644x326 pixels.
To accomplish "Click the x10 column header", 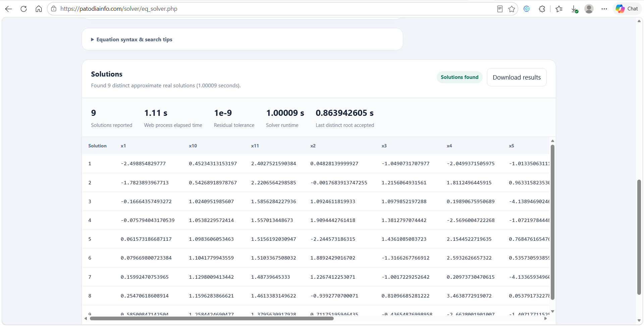I will 193,146.
